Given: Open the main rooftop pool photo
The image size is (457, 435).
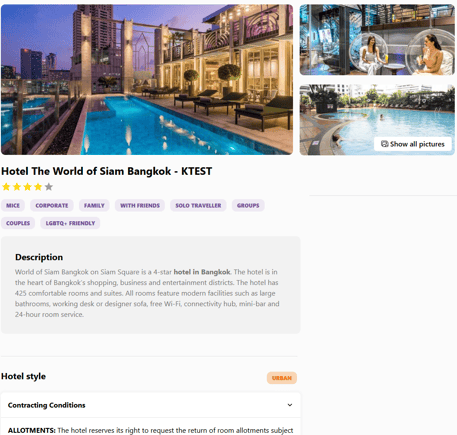Looking at the screenshot, I should pyautogui.click(x=147, y=80).
